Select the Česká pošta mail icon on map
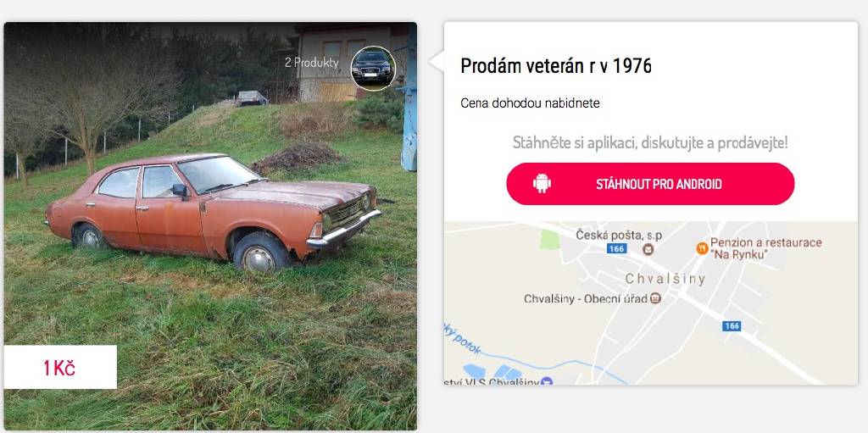 648,249
